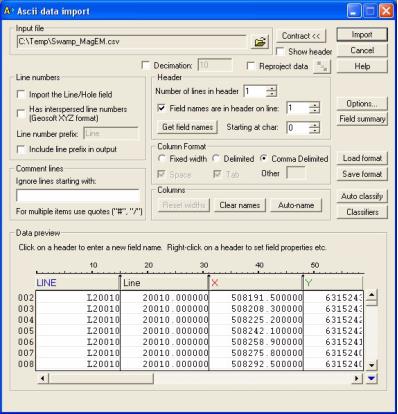Click the Import button

click(x=362, y=35)
